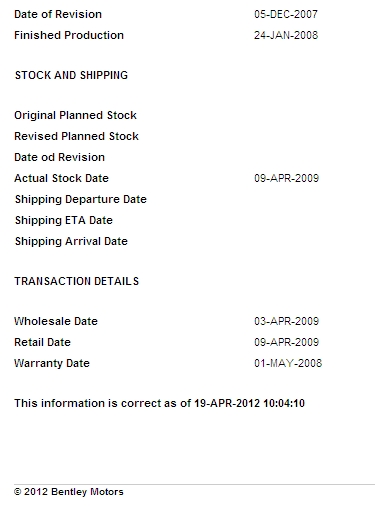
Task: Click the Finished Production label
Action: click(69, 35)
